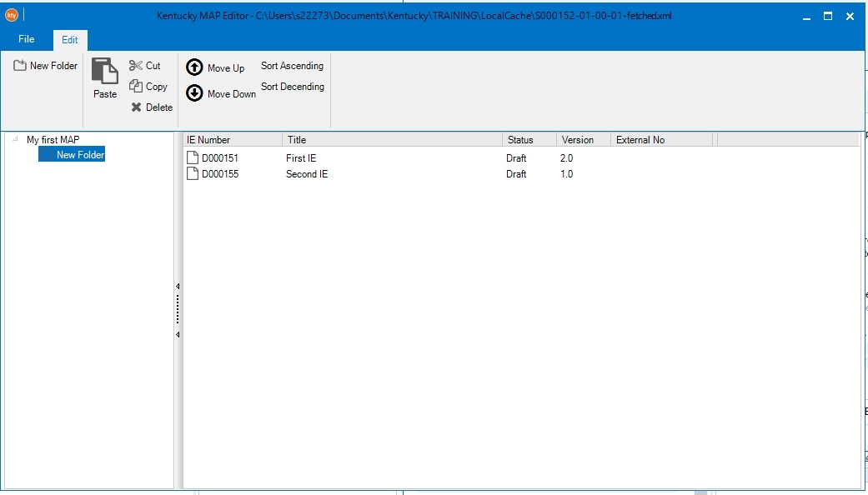This screenshot has height=495, width=868.
Task: Collapse left panel using upper splitter arrow
Action: tap(178, 287)
